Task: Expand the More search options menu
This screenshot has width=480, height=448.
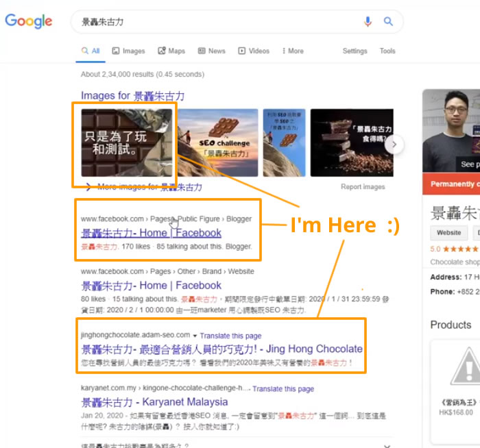Action: click(x=293, y=51)
